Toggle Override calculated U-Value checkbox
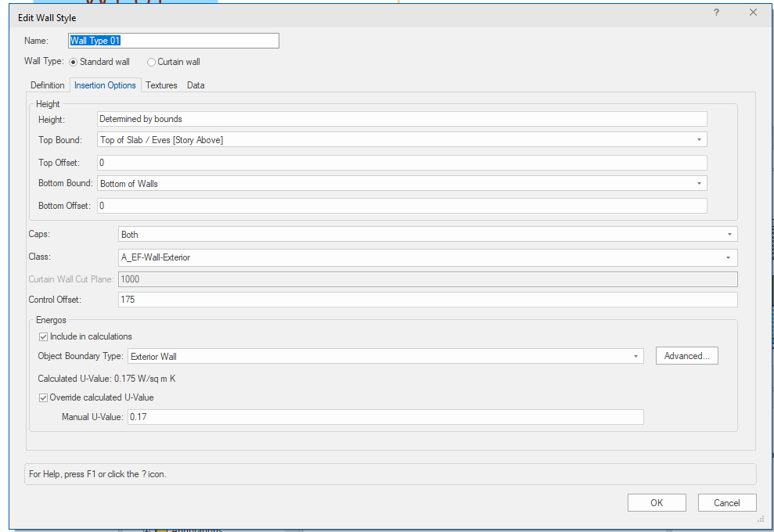The height and width of the screenshot is (532, 774). 44,397
